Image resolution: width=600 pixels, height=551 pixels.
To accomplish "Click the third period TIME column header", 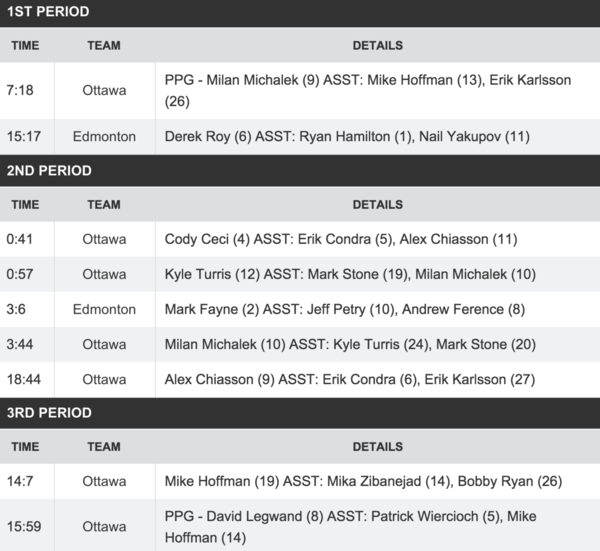I will pos(25,446).
